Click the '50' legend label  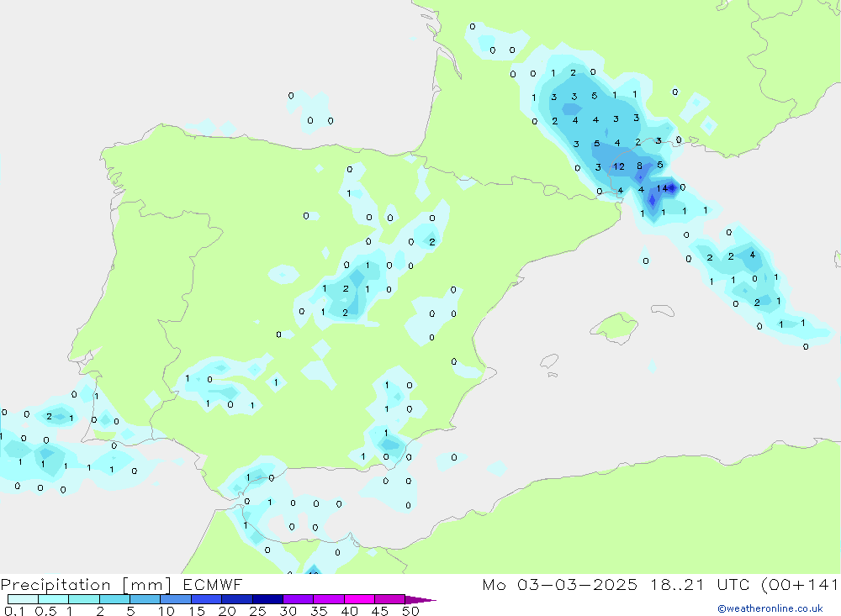[410, 611]
